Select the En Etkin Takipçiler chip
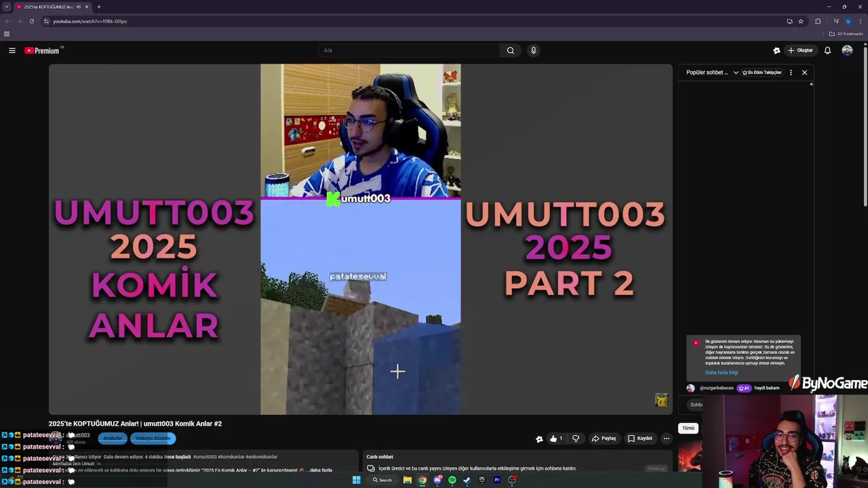The width and height of the screenshot is (868, 488). pos(762,73)
